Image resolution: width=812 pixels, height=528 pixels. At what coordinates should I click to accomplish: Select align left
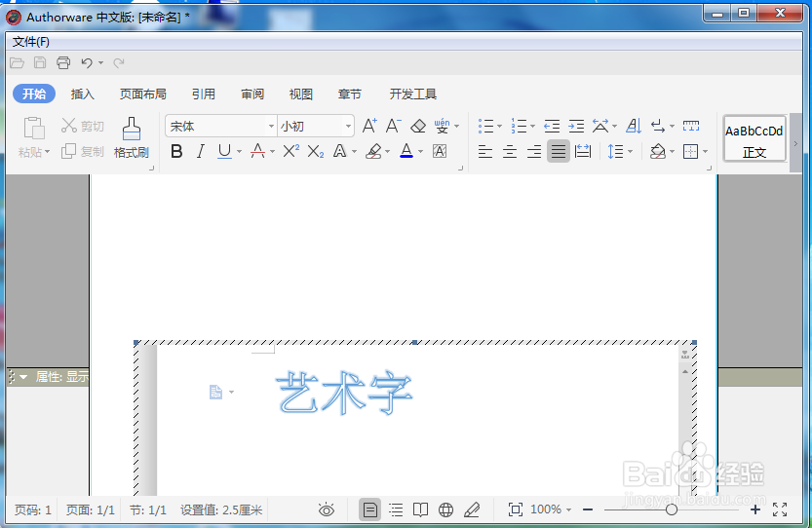point(485,152)
